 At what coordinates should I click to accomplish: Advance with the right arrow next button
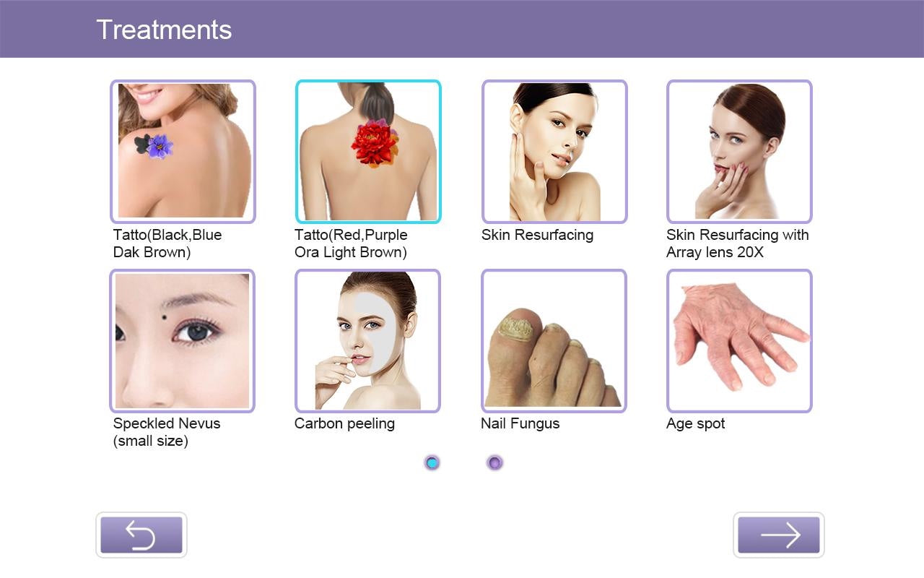779,535
